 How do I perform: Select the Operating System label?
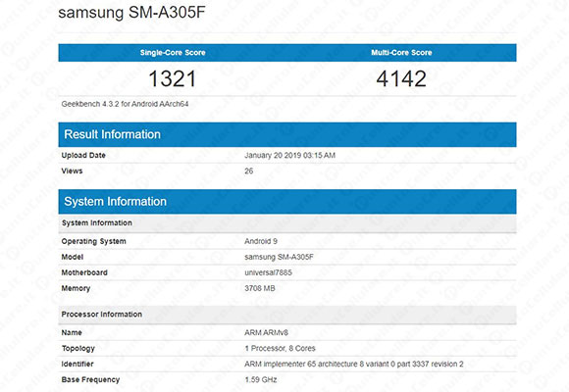[x=93, y=241]
